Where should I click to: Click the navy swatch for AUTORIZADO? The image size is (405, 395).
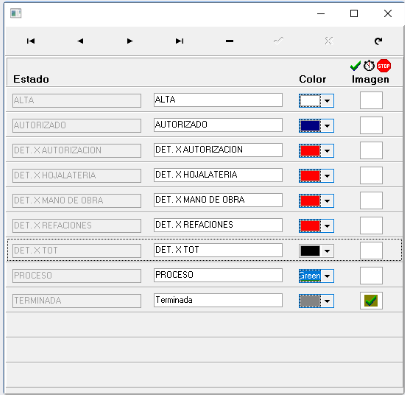[310, 126]
